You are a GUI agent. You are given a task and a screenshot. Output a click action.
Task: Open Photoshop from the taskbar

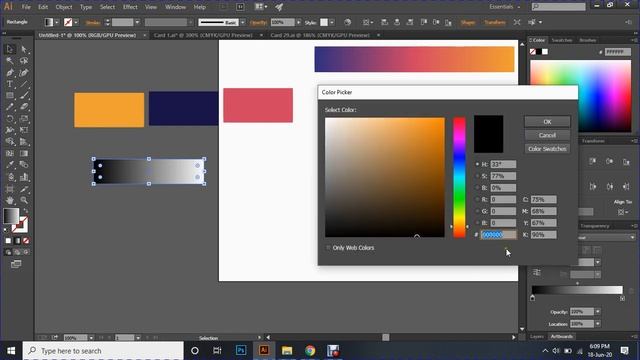[x=241, y=351]
